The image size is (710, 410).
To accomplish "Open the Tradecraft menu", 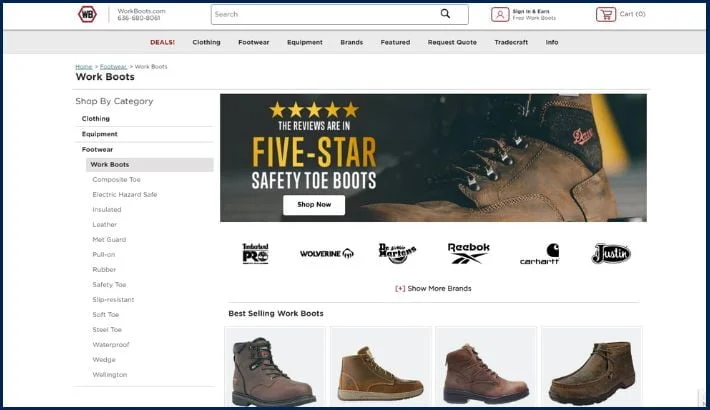I will pyautogui.click(x=511, y=42).
